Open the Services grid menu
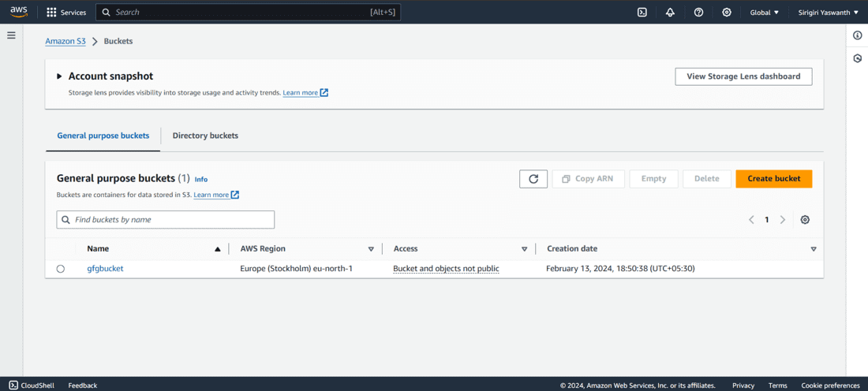868x391 pixels. [51, 12]
